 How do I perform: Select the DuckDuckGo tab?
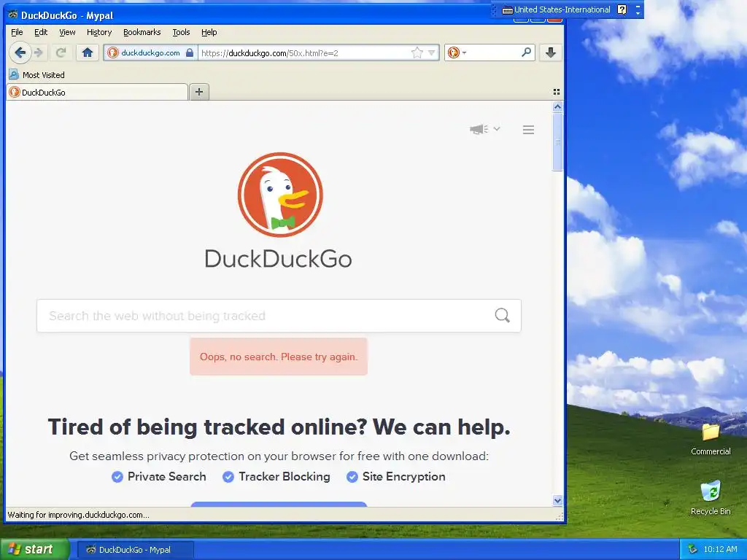pyautogui.click(x=97, y=92)
